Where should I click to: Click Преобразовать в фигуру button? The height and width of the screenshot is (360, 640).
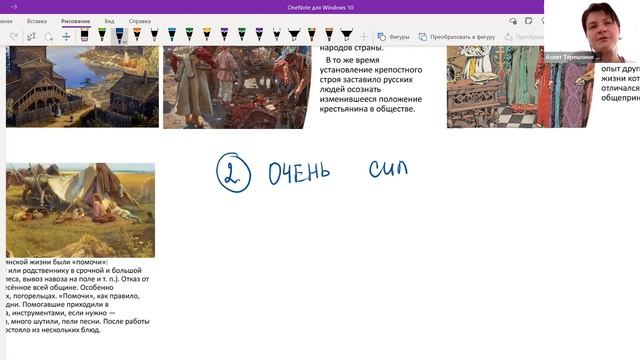(x=457, y=37)
